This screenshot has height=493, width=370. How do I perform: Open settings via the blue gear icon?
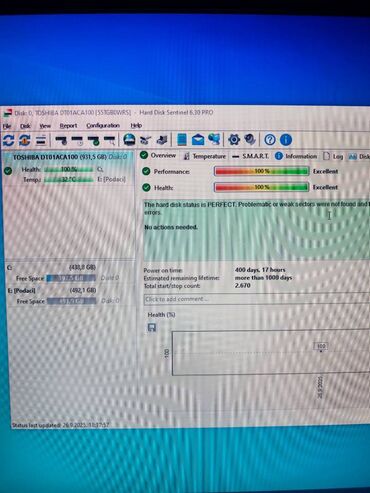[234, 140]
